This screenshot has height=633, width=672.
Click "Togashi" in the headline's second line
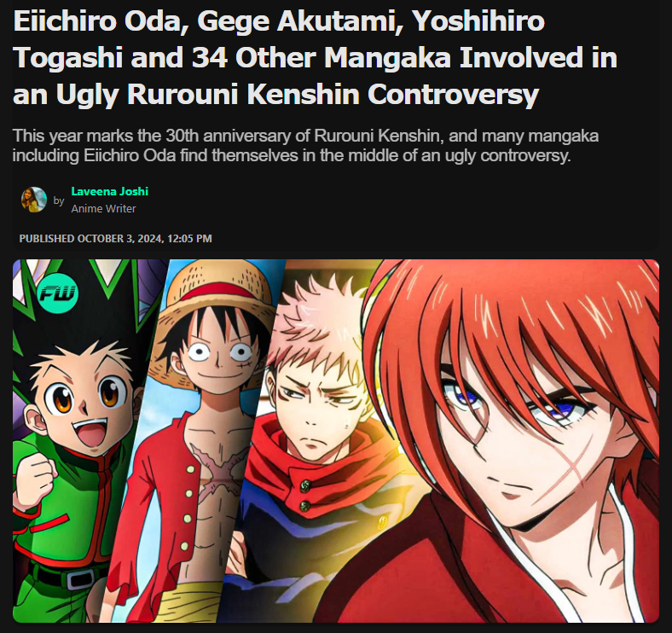[x=68, y=57]
